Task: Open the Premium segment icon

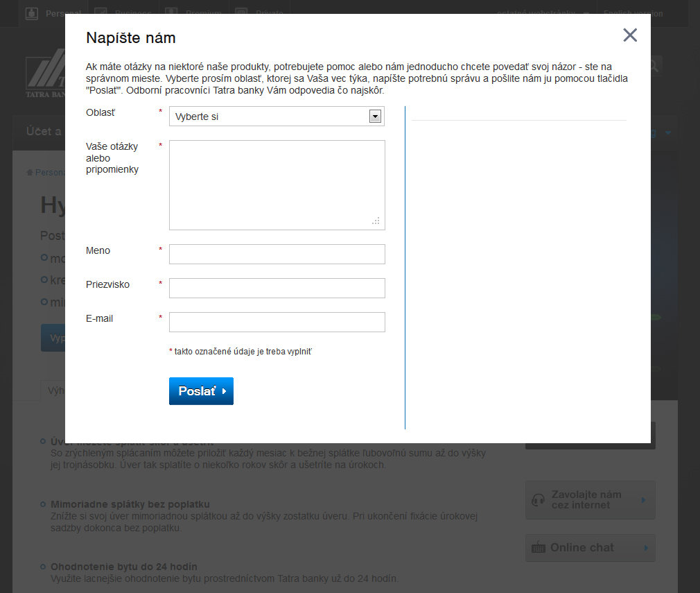Action: coord(172,13)
